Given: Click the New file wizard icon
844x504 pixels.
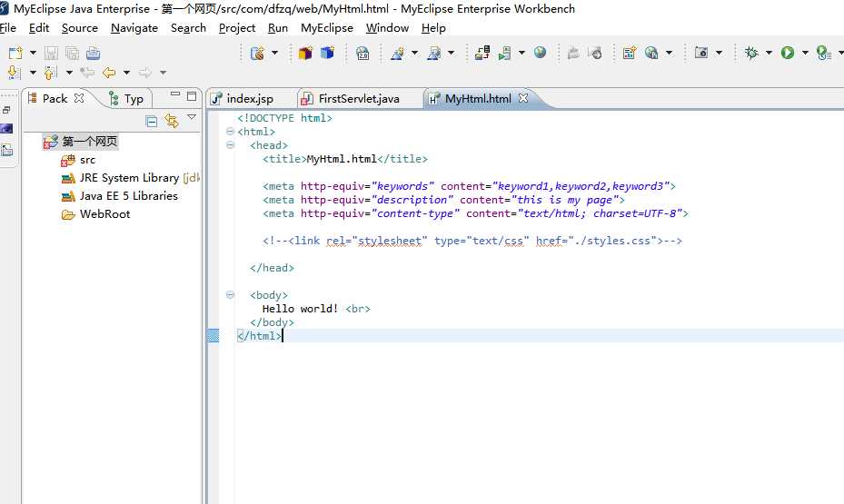Looking at the screenshot, I should pos(15,53).
